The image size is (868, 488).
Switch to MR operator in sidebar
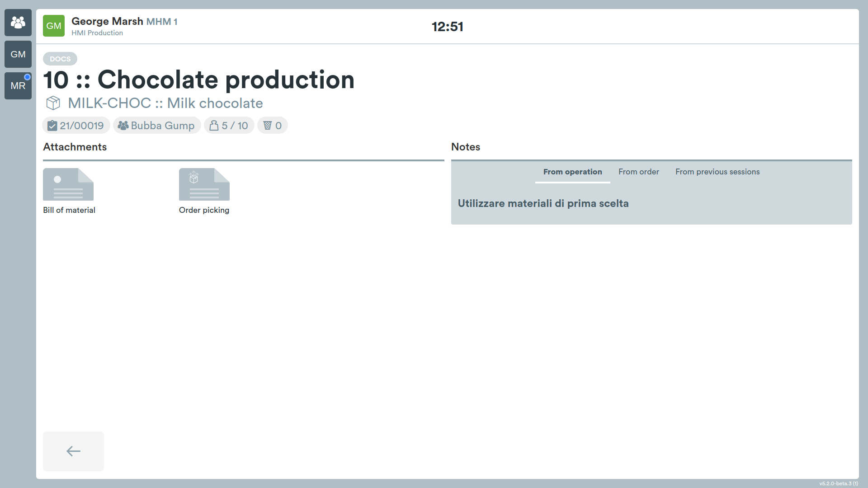tap(18, 86)
